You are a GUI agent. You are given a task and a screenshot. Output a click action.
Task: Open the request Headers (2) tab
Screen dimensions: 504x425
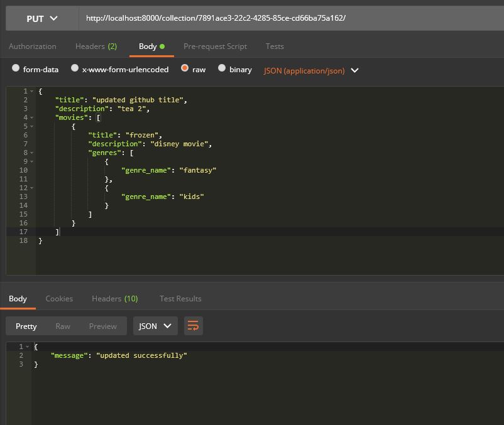coord(96,46)
